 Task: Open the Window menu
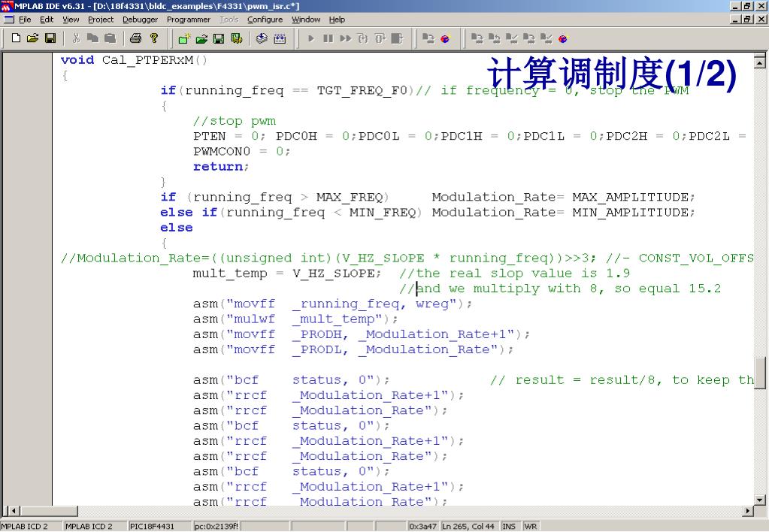tap(305, 20)
